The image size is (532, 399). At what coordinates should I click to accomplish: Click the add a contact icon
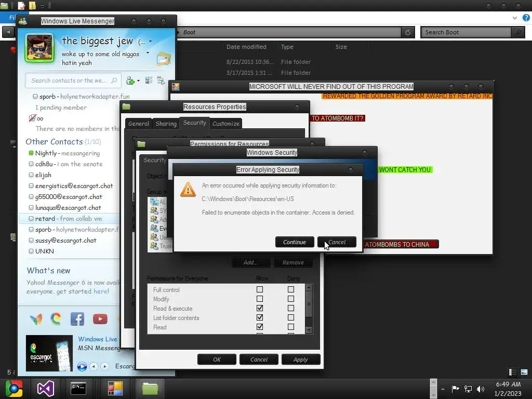pos(130,81)
